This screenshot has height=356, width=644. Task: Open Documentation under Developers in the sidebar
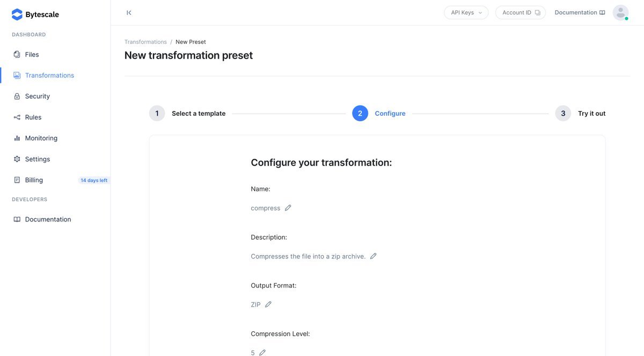48,219
